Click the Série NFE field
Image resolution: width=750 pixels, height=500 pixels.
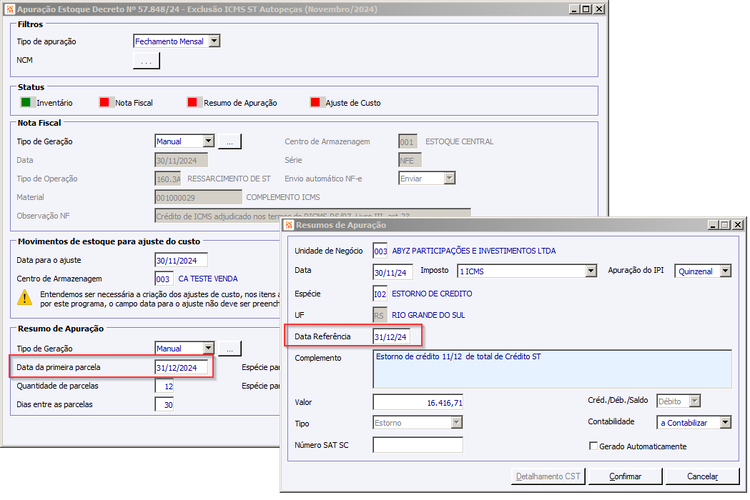409,160
